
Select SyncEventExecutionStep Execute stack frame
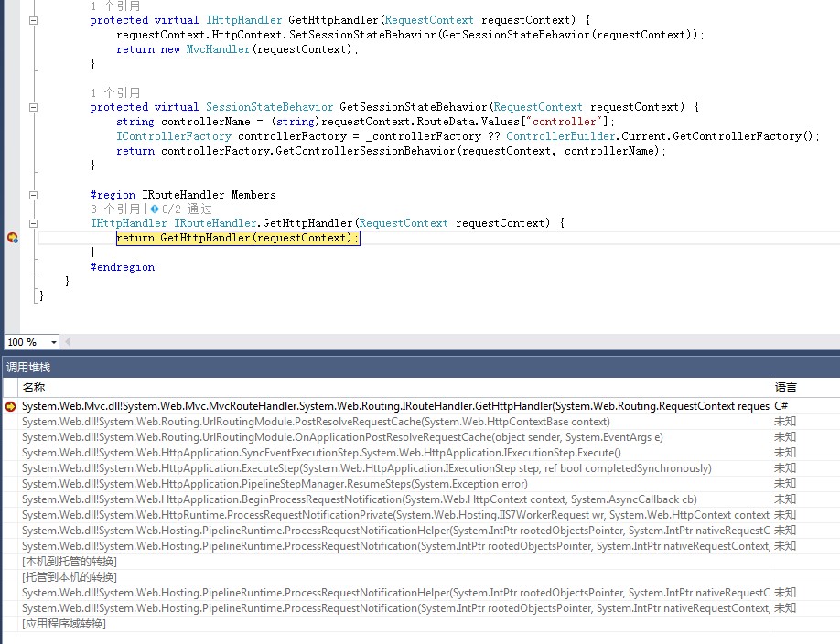(x=321, y=453)
